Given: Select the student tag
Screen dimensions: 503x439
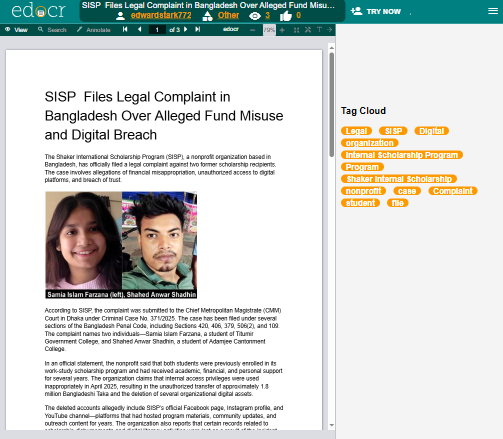Looking at the screenshot, I should [x=360, y=203].
